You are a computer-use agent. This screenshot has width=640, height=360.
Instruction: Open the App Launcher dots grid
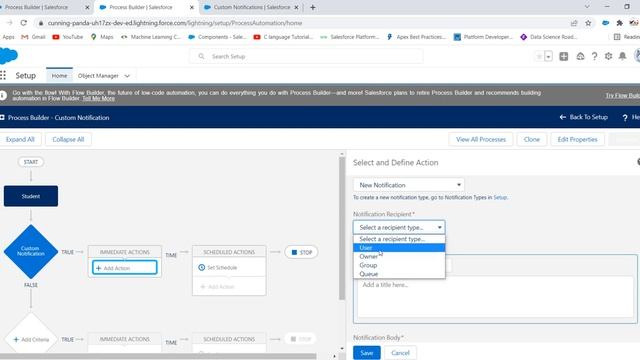pos(3,76)
